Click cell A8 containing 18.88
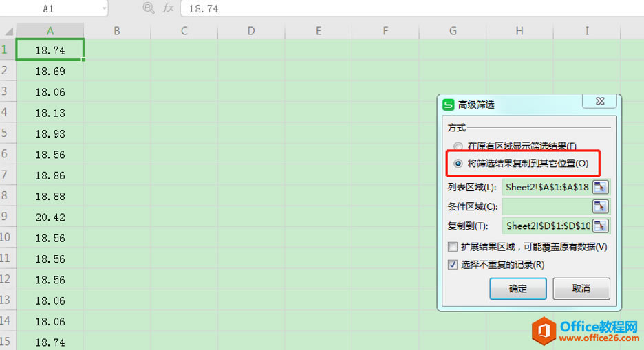 [x=50, y=196]
